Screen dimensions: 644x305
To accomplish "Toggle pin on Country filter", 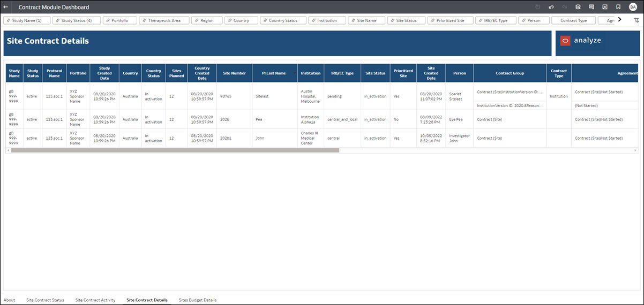I will [x=229, y=20].
